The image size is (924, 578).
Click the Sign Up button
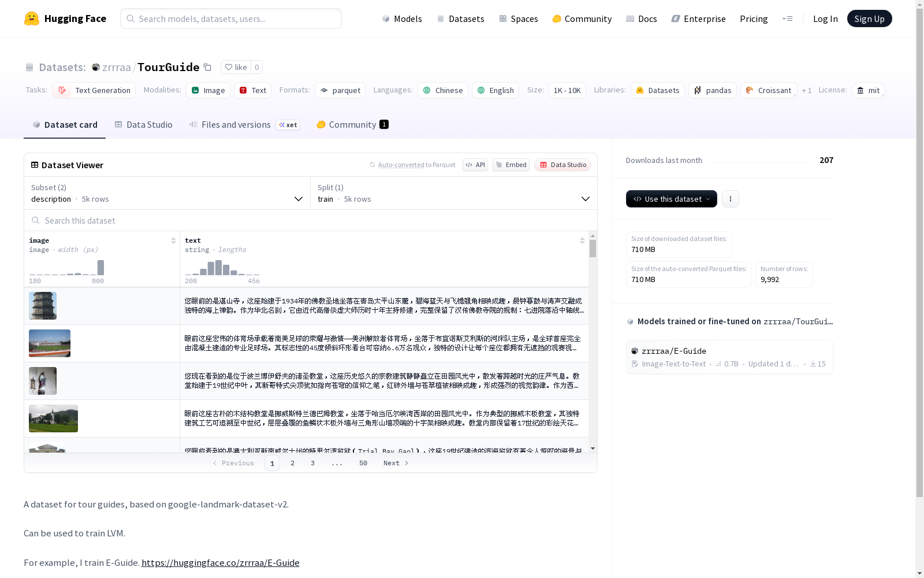(869, 18)
